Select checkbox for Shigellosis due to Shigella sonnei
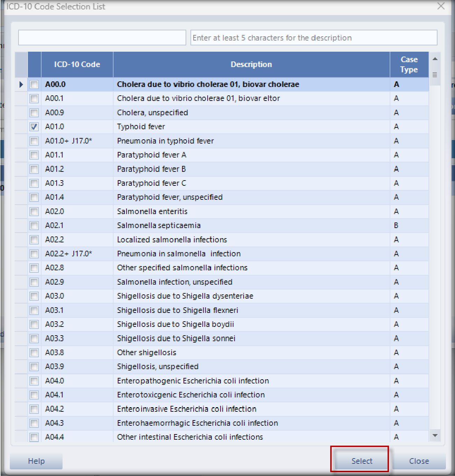This screenshot has height=476, width=455. 34,338
